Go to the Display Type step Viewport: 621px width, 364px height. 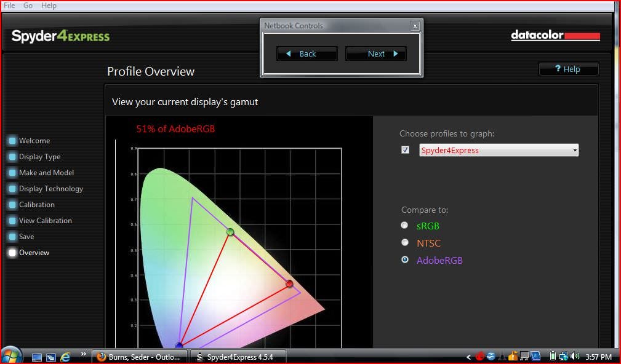click(39, 157)
